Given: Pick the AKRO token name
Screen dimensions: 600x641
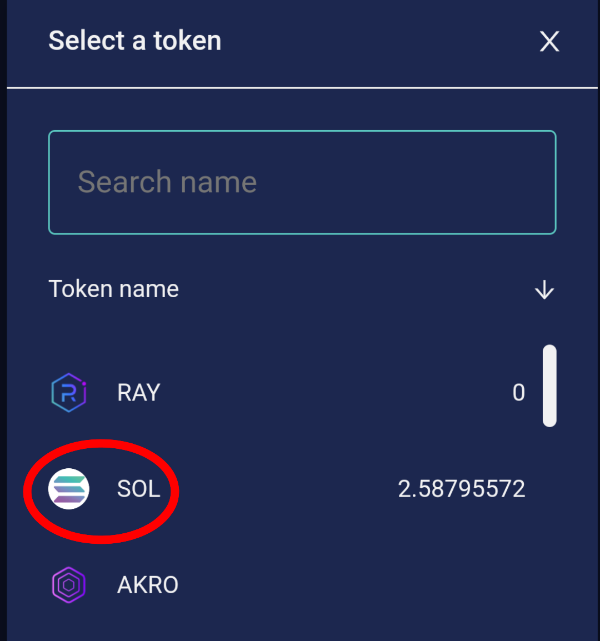Looking at the screenshot, I should coord(147,585).
